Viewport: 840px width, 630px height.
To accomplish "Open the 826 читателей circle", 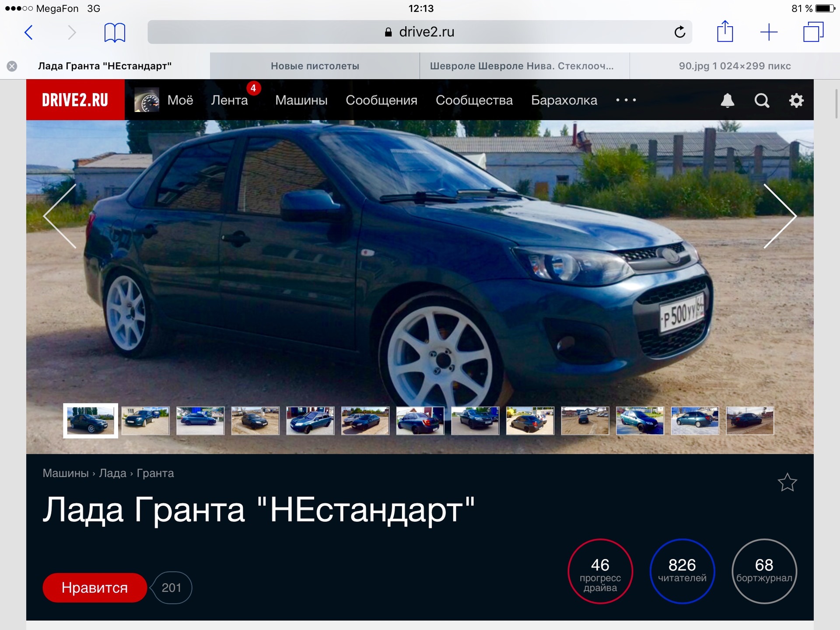I will point(682,571).
